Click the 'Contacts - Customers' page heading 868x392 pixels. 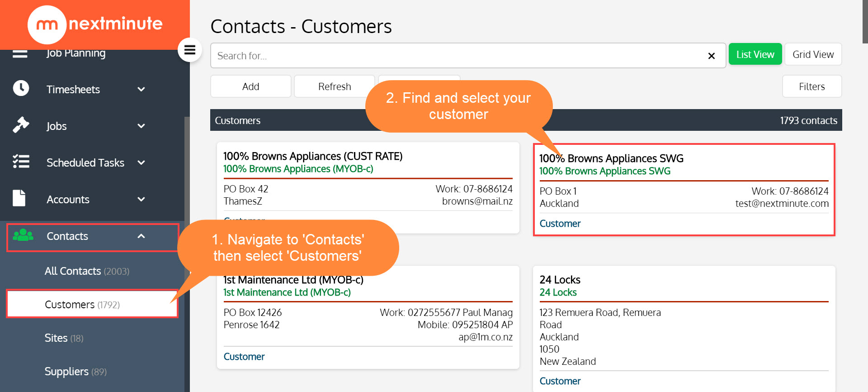(x=301, y=26)
